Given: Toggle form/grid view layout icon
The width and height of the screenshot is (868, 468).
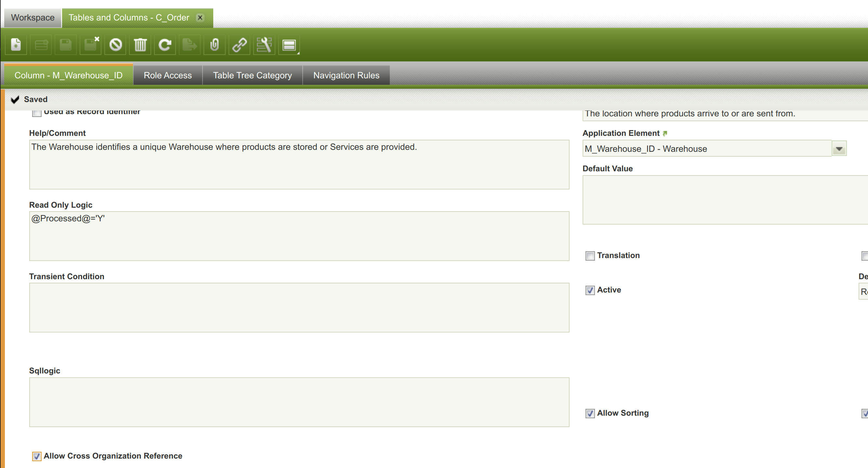Looking at the screenshot, I should click(x=289, y=45).
